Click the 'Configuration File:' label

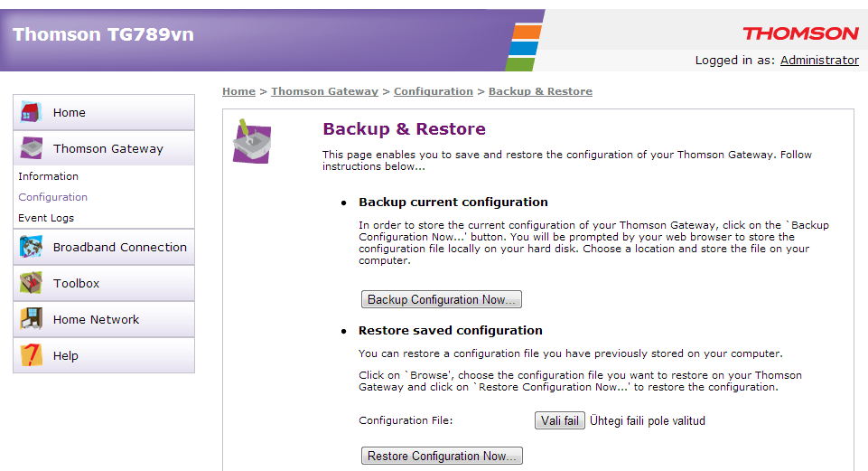click(x=406, y=420)
